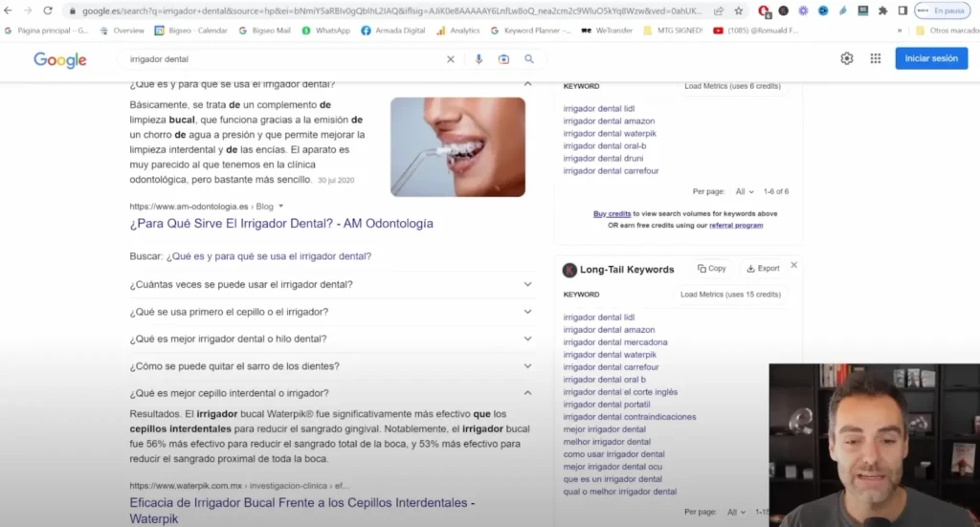
Task: Open the dark circular K extension
Action: point(783,11)
